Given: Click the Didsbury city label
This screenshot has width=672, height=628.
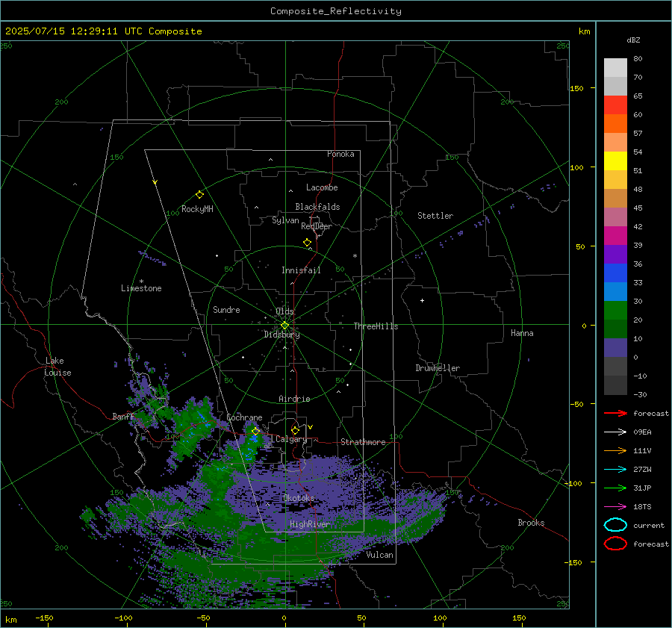Looking at the screenshot, I should [281, 335].
